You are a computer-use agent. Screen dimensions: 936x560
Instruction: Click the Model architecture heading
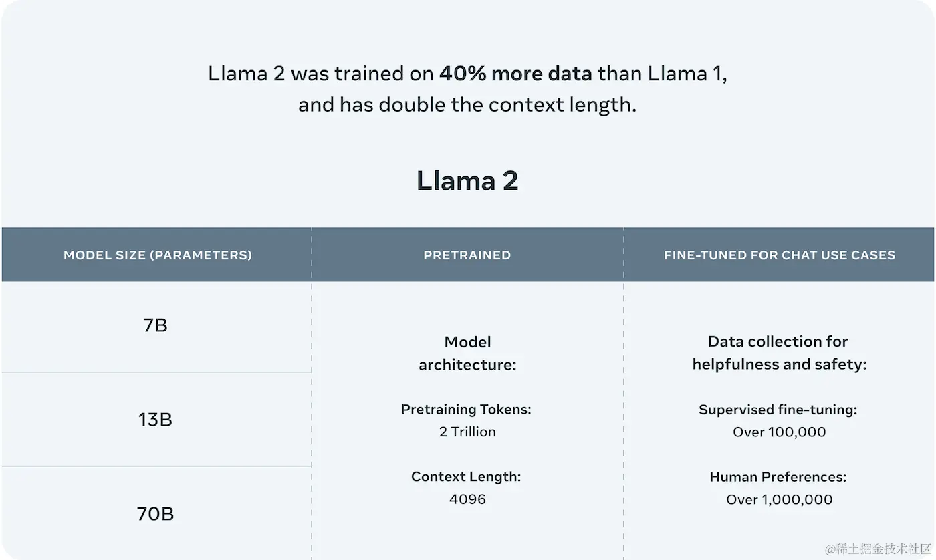467,353
